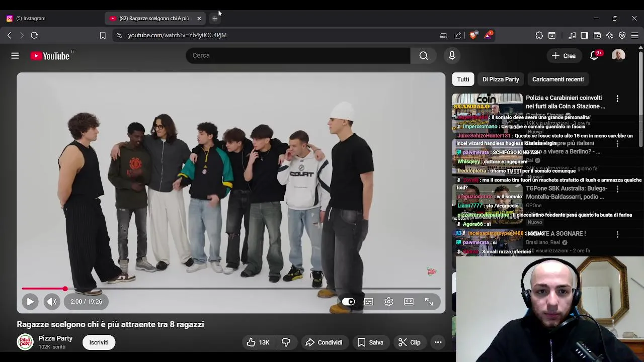Save the video with Salva
The image size is (644, 362).
tap(370, 342)
